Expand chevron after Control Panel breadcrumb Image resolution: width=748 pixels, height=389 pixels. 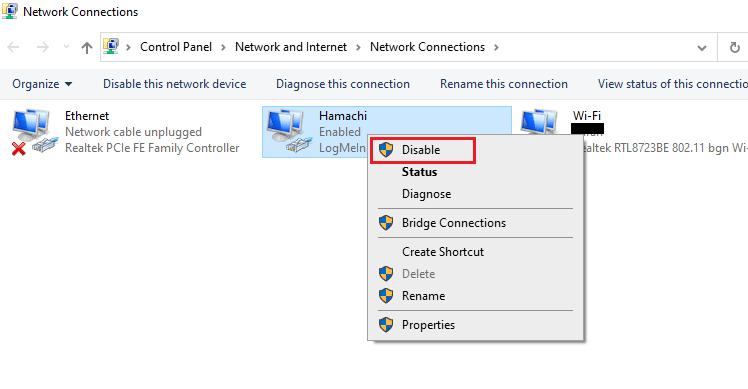tap(223, 47)
